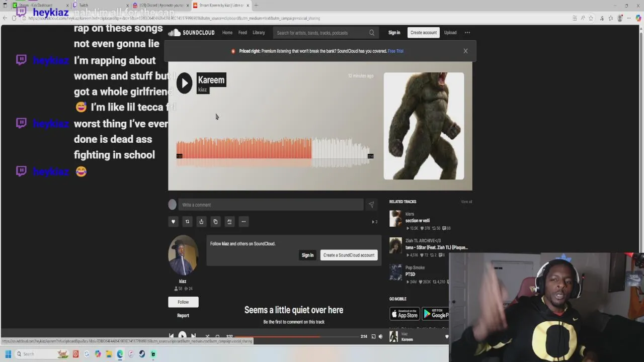644x362 pixels.
Task: Switch to the Discord browser tab
Action: tap(161, 6)
